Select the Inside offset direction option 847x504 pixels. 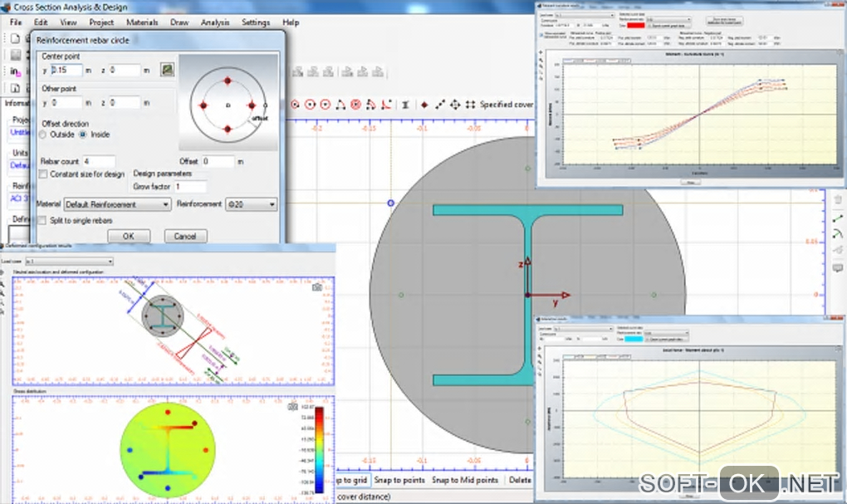tap(84, 135)
